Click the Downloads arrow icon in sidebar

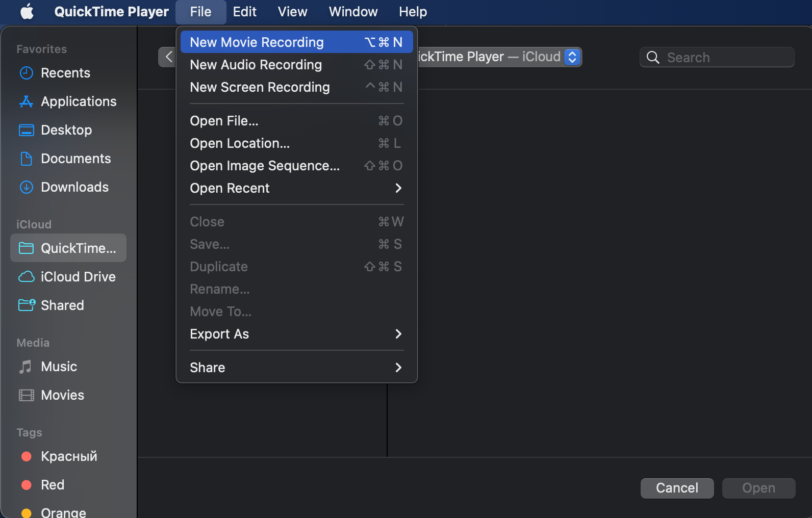(x=26, y=187)
